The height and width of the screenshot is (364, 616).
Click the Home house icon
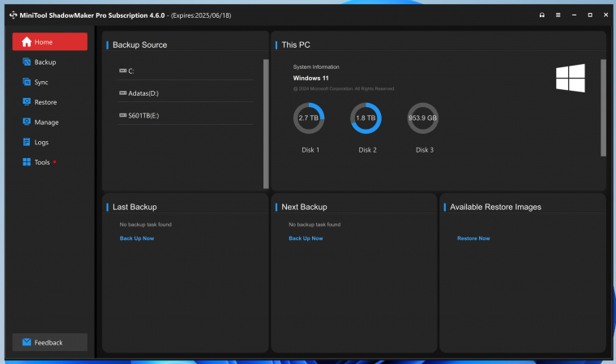(26, 41)
